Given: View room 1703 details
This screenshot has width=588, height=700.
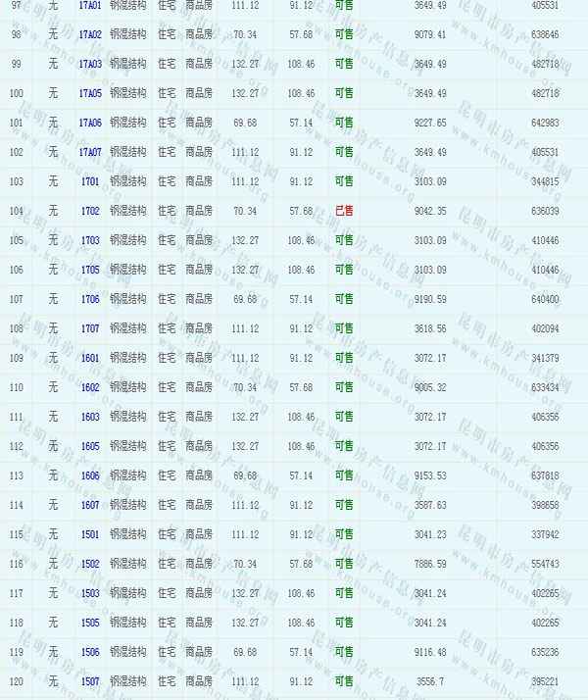Looking at the screenshot, I should coord(90,241).
